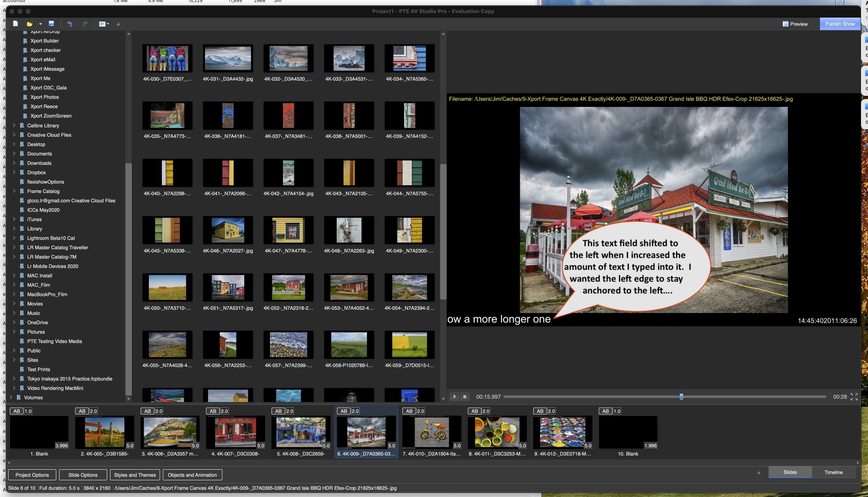Click AB transition icon on slide 6

pos(344,411)
